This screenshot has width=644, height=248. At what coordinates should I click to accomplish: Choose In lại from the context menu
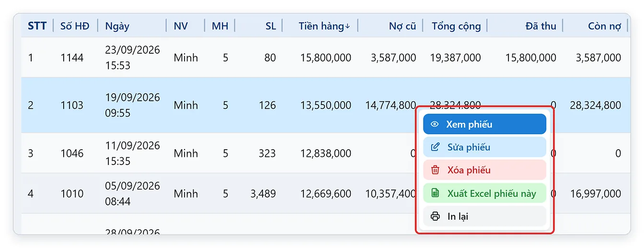coord(484,216)
